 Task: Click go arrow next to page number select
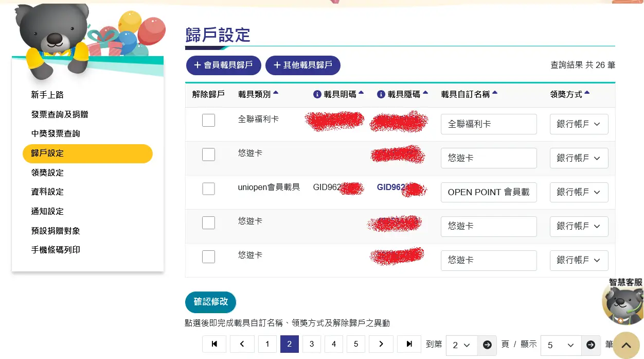pos(487,345)
